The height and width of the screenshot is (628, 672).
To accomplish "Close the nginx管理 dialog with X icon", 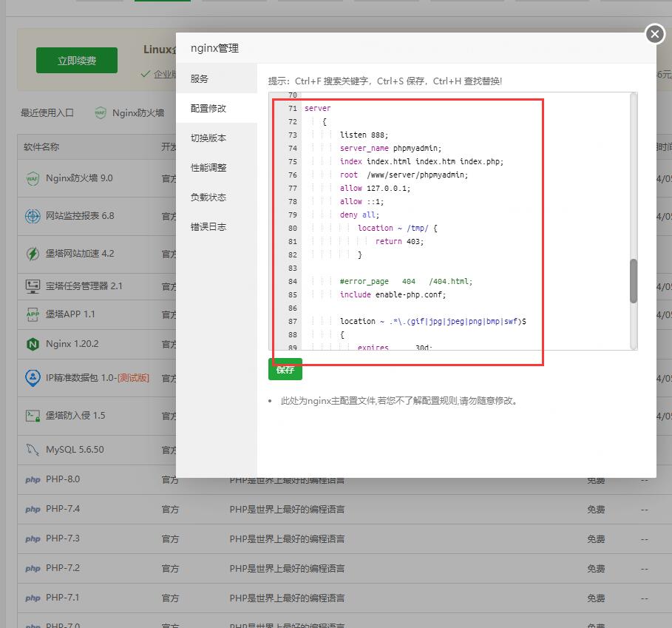I will pyautogui.click(x=655, y=33).
